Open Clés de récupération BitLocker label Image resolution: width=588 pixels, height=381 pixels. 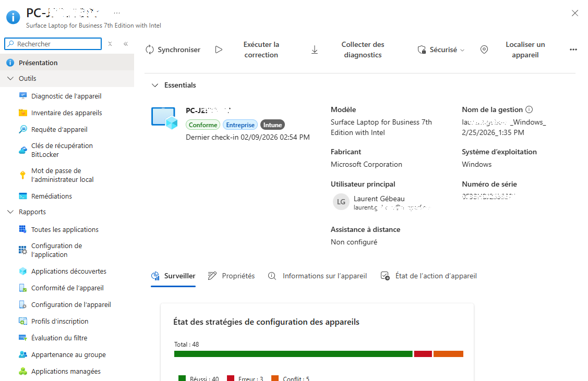coord(62,150)
